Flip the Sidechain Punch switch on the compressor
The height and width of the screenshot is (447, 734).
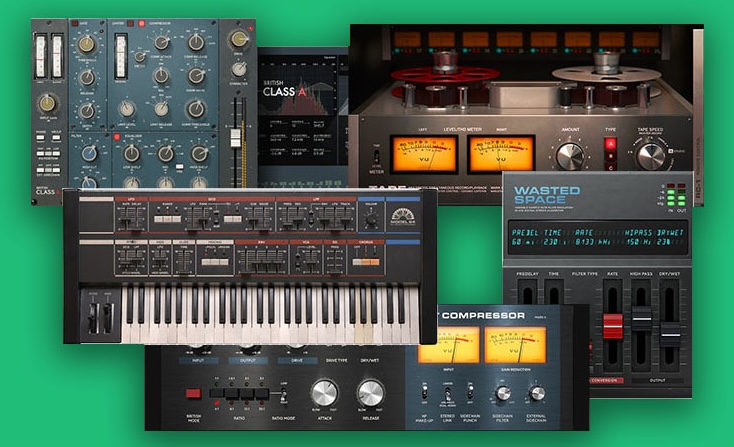point(470,392)
